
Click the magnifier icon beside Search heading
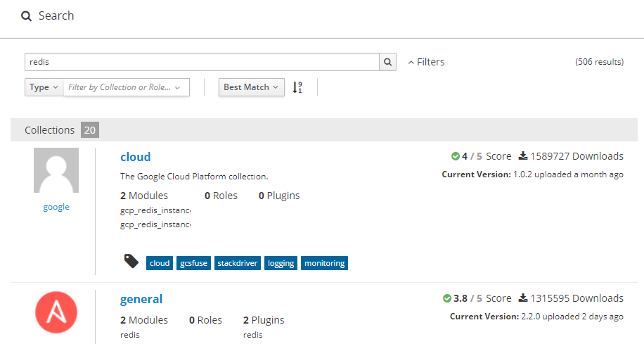(x=26, y=16)
